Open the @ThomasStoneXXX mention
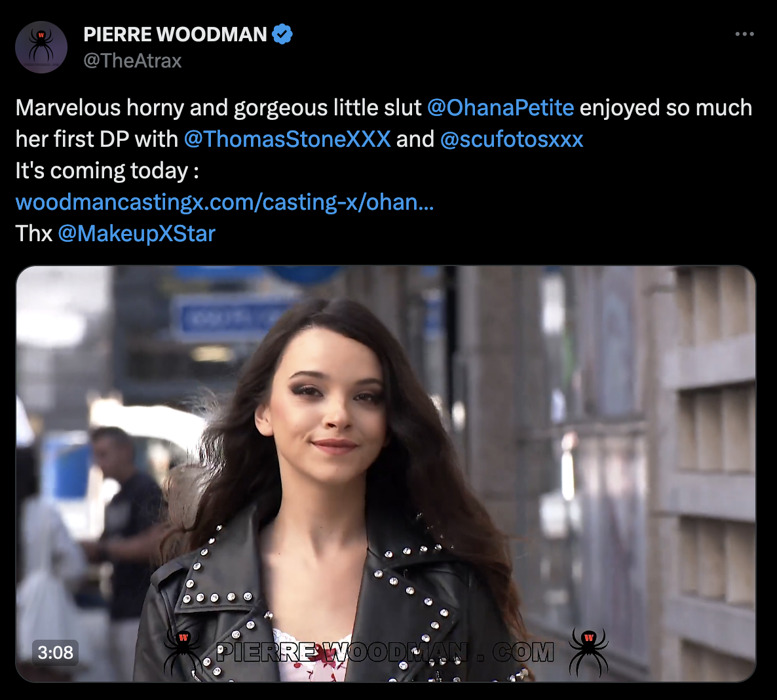The height and width of the screenshot is (700, 777). point(288,140)
